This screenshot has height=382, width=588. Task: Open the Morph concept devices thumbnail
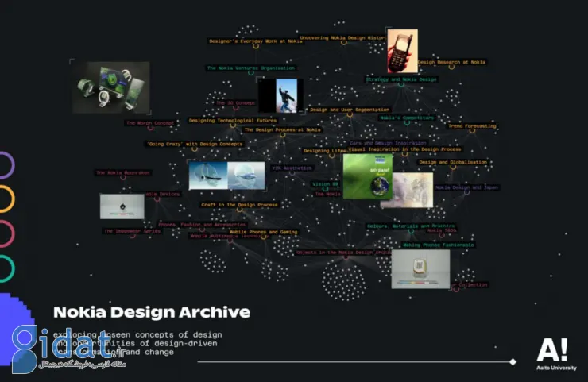click(x=111, y=87)
